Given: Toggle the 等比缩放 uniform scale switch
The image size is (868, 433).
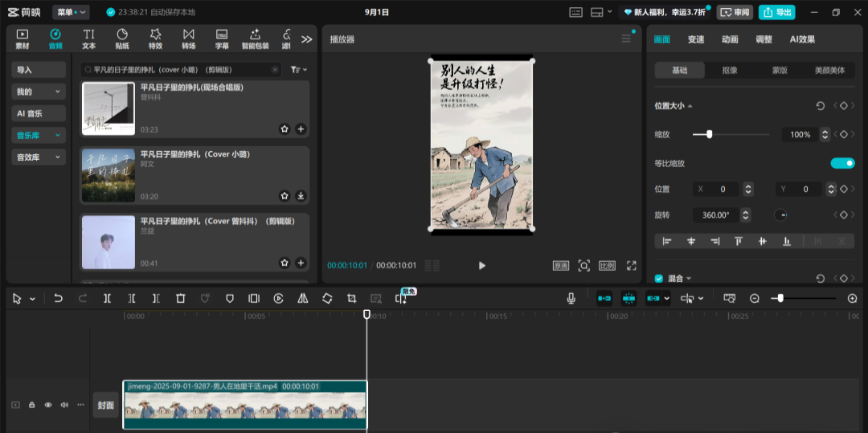Looking at the screenshot, I should [x=842, y=163].
